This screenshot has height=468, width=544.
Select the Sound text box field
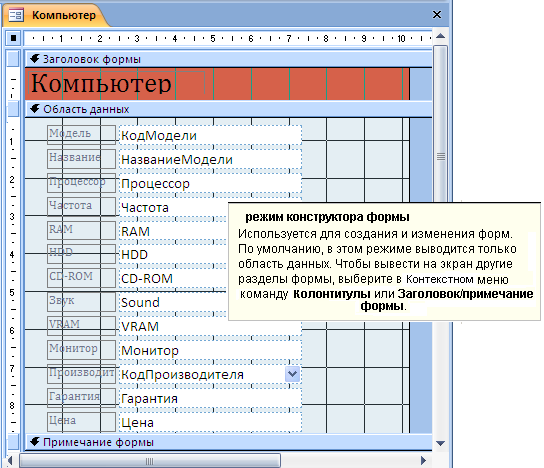(173, 303)
